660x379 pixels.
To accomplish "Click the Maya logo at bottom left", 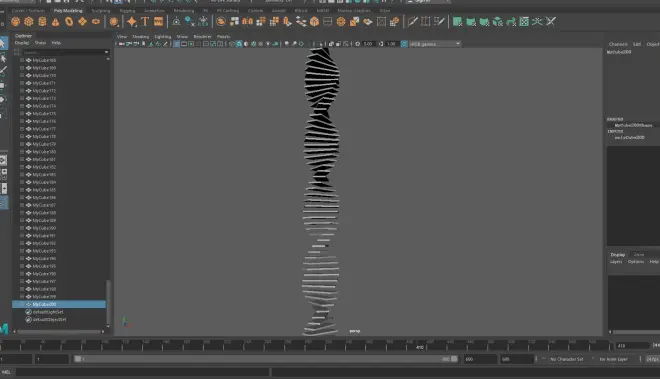I will pyautogui.click(x=4, y=328).
